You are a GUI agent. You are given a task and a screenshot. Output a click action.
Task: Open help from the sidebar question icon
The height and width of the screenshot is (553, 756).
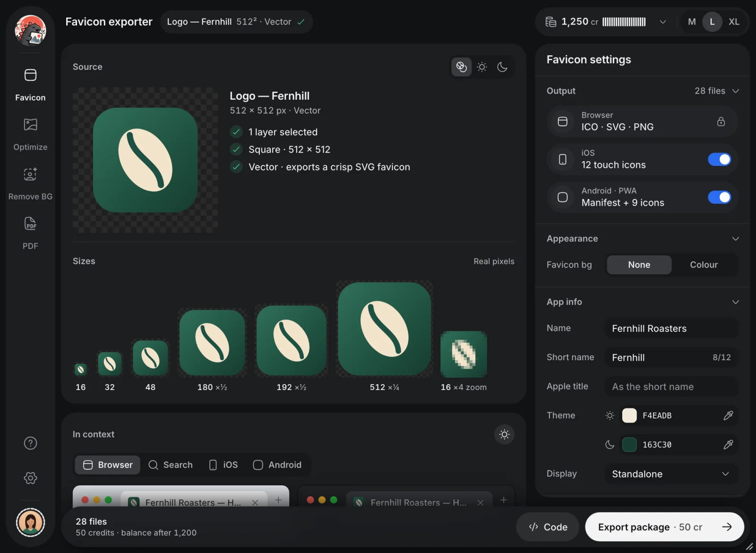[x=30, y=443]
